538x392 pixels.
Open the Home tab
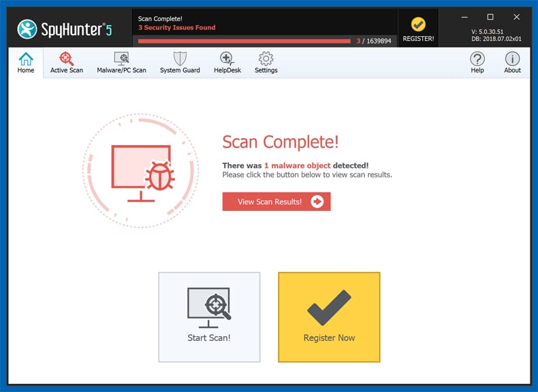tap(26, 63)
